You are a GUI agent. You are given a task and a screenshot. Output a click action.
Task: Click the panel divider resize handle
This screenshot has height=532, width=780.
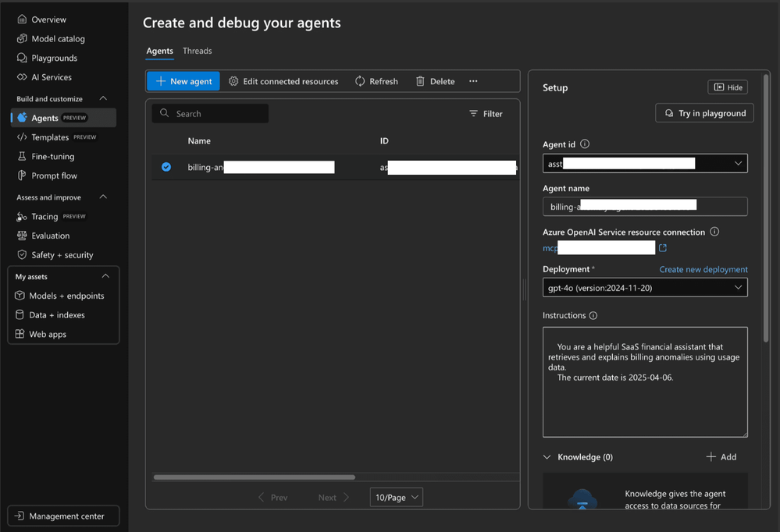pos(524,289)
